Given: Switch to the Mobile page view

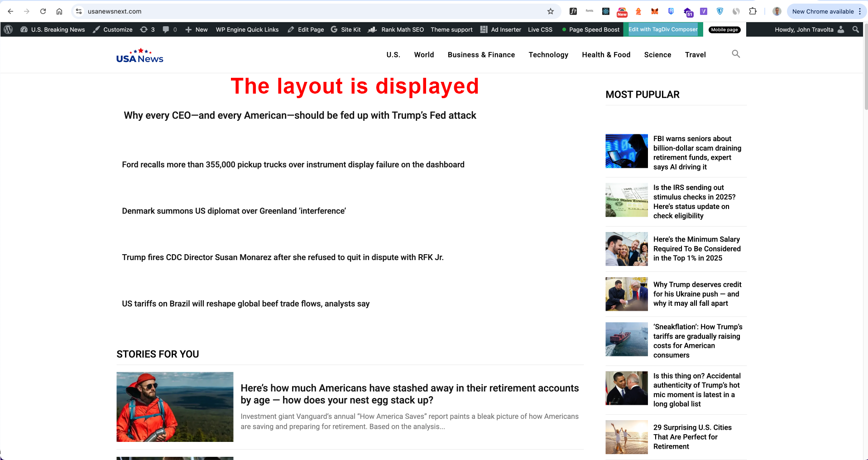Looking at the screenshot, I should (724, 29).
